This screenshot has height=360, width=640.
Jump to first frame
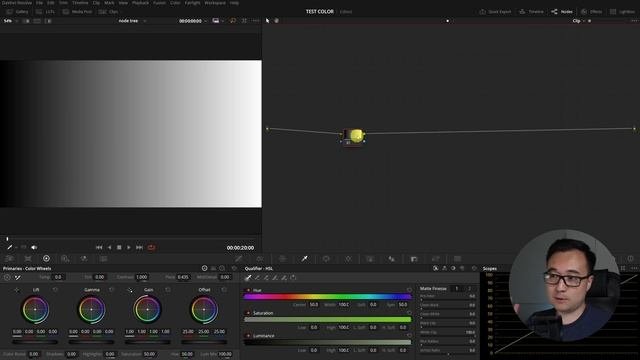click(99, 247)
